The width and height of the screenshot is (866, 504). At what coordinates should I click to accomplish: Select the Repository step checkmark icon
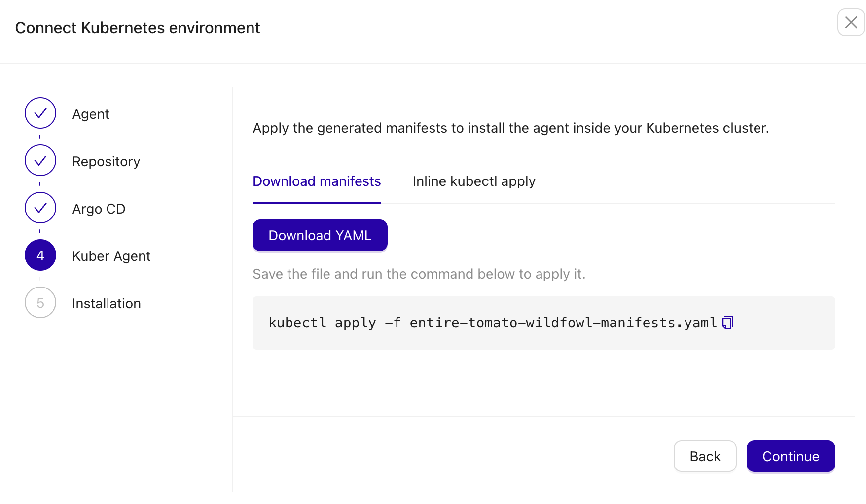click(x=40, y=160)
